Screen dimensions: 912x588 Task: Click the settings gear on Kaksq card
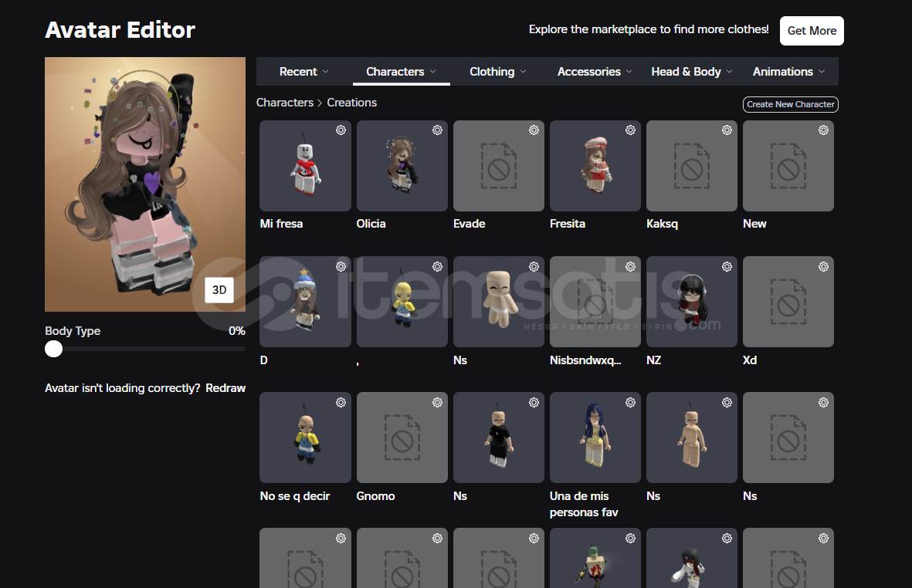727,130
